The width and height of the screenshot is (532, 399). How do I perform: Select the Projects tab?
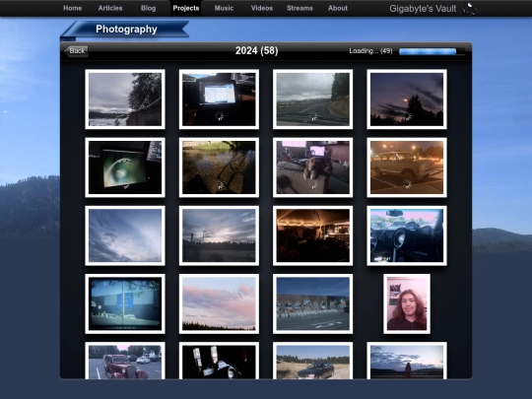[186, 8]
